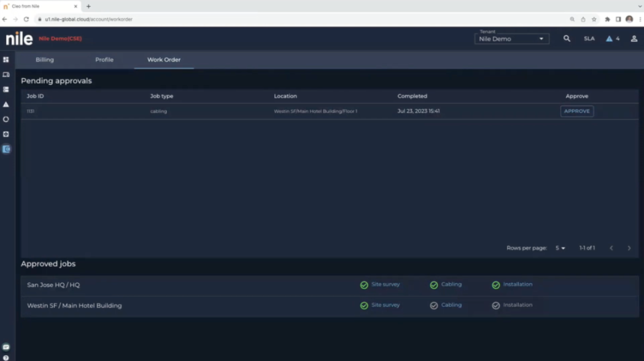Click the search magnifier in Nile header
This screenshot has width=644, height=361.
(x=566, y=39)
